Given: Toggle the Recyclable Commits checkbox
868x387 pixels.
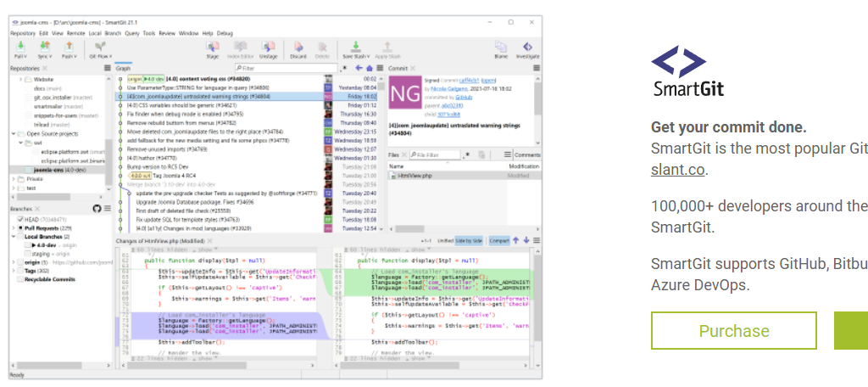Looking at the screenshot, I should point(20,279).
